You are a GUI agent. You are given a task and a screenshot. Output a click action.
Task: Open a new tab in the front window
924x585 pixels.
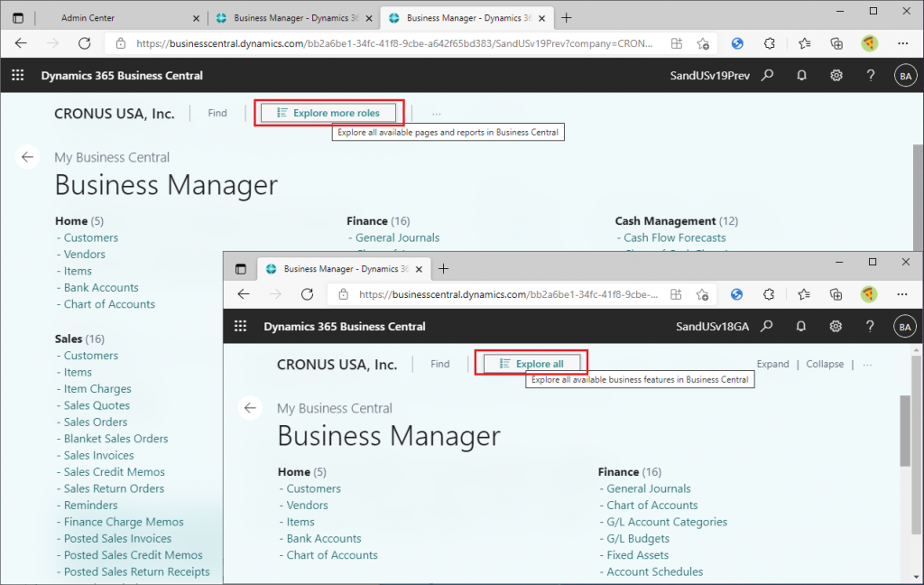[444, 269]
